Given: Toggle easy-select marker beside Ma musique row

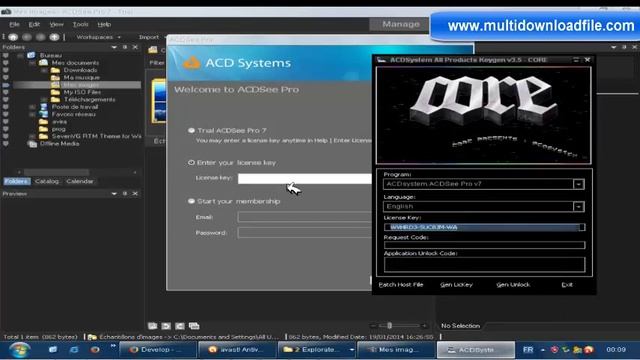Looking at the screenshot, I should (5, 78).
